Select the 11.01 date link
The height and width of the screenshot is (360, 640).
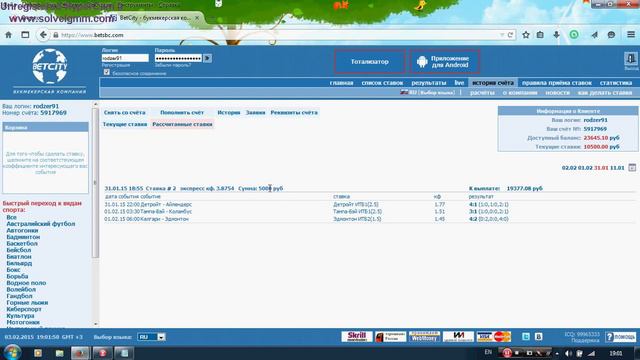pos(617,168)
